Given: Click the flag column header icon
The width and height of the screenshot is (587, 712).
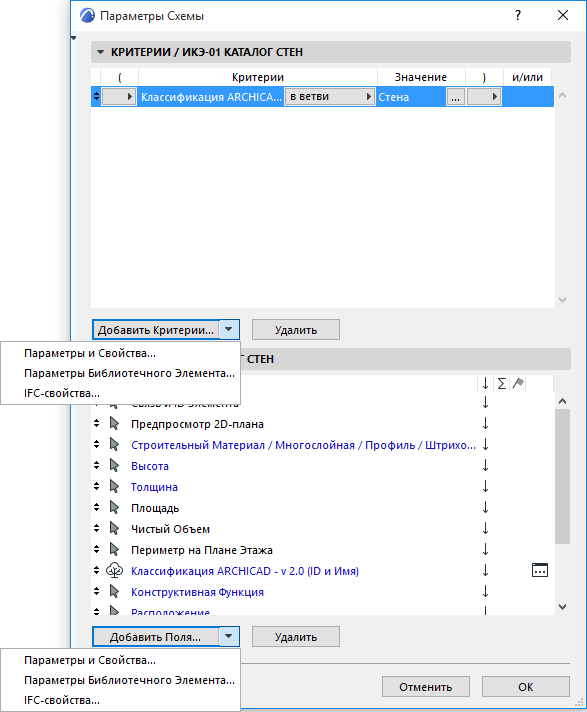Looking at the screenshot, I should [518, 384].
